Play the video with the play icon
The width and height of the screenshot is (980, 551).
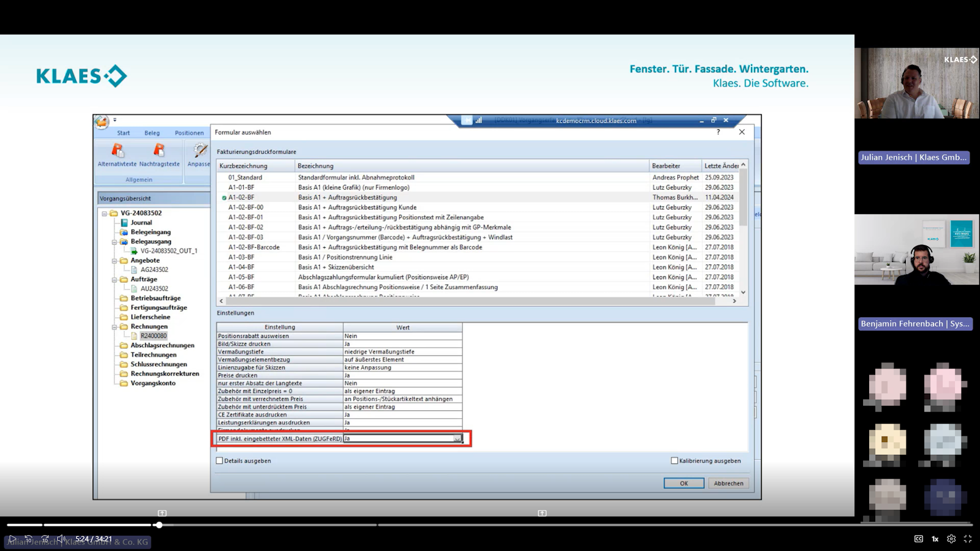click(12, 539)
